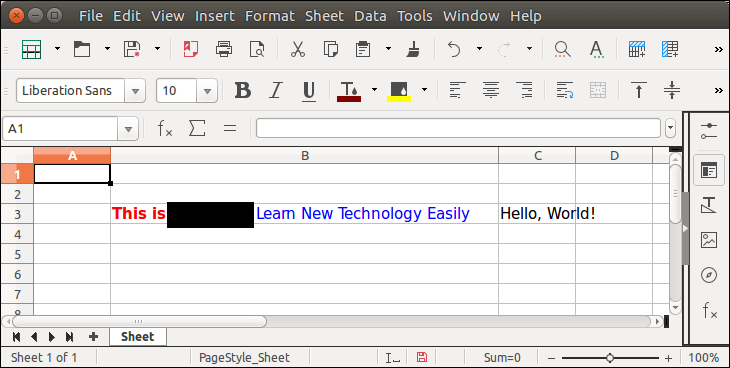Run the Spelling check icon
This screenshot has height=368, width=730.
(x=596, y=49)
